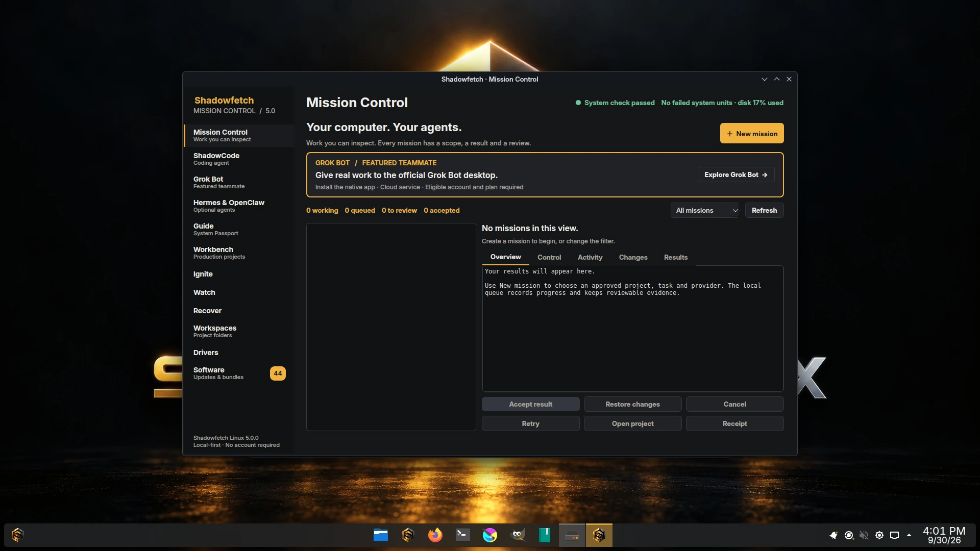Open the mission Receipt

[734, 423]
